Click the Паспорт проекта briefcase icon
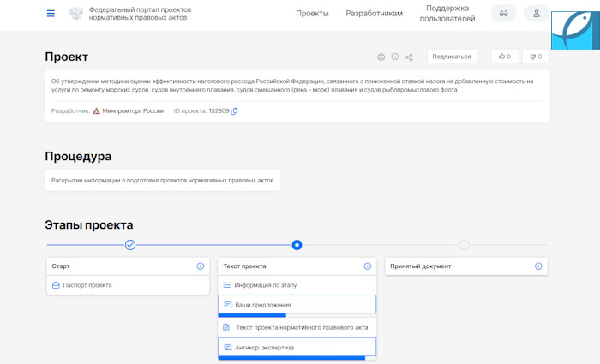 [56, 285]
